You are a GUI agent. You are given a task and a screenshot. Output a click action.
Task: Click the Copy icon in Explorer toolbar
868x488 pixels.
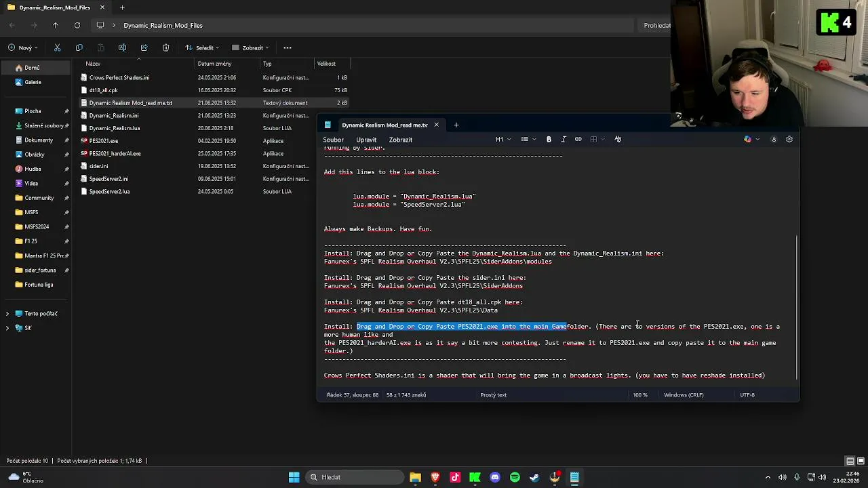(79, 47)
